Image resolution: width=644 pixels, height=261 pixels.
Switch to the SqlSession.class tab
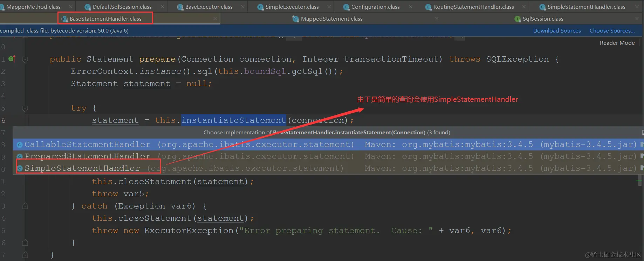click(x=543, y=19)
